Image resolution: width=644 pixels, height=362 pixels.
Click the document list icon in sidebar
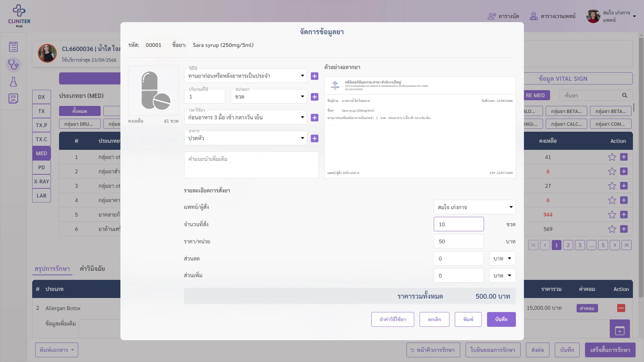coord(13,47)
